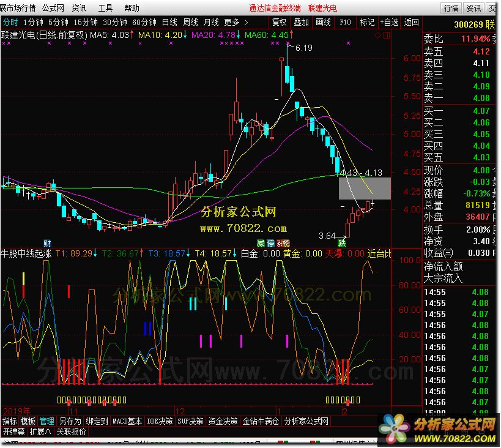
Task: Select the 日线 daily chart tab
Action: (169, 22)
